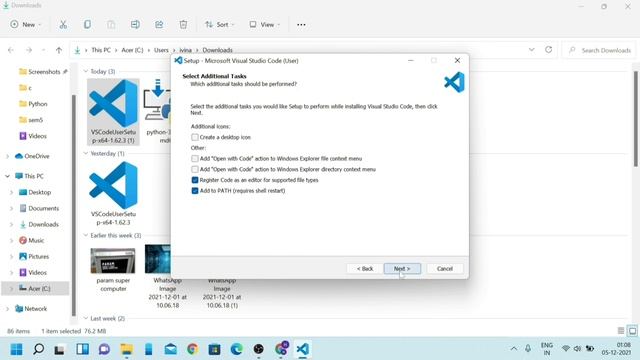Go up one folder level
The height and width of the screenshot is (360, 640).
pyautogui.click(x=59, y=50)
